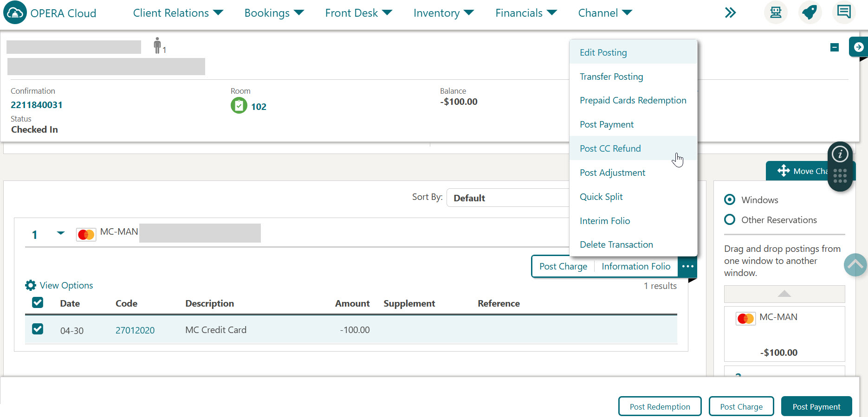Choose Edit Posting from the menu
This screenshot has height=417, width=868.
click(633, 52)
